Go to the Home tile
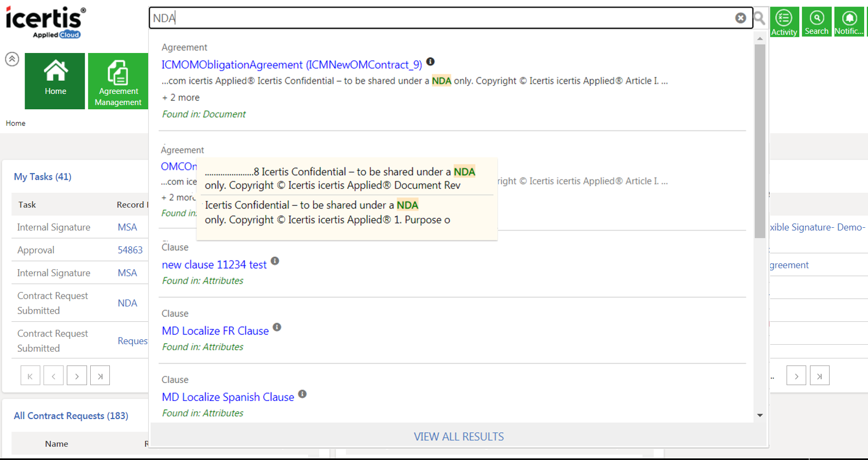This screenshot has height=460, width=868. pos(55,81)
